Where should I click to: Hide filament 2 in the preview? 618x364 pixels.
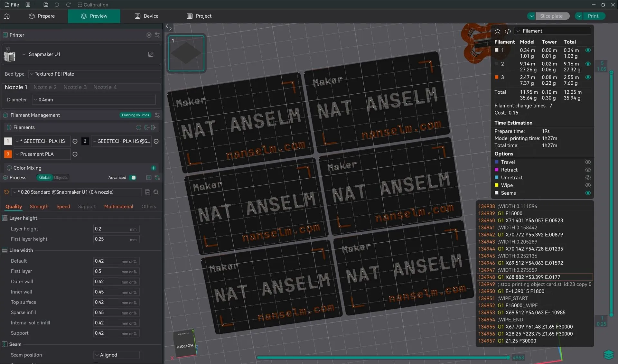click(x=588, y=64)
